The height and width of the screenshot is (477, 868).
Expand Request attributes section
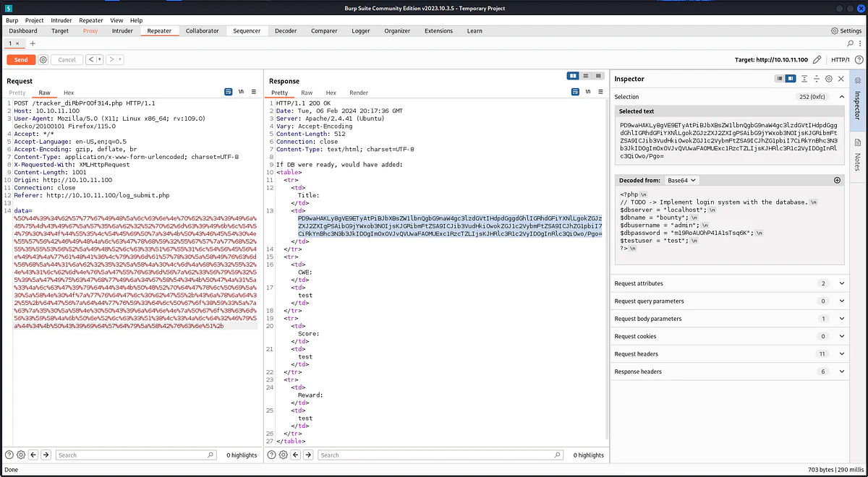[x=841, y=283]
